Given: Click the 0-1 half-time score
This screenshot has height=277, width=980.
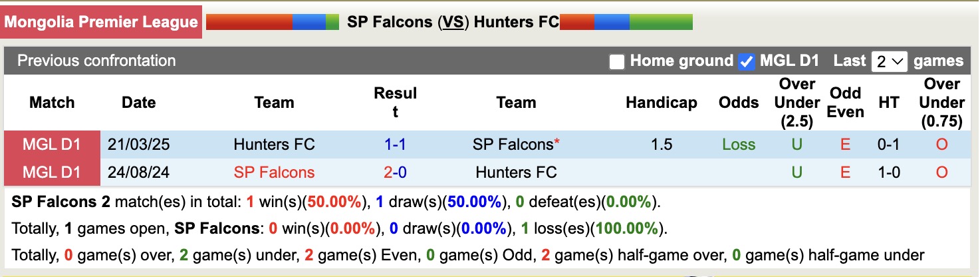Looking at the screenshot, I should pos(888,144).
